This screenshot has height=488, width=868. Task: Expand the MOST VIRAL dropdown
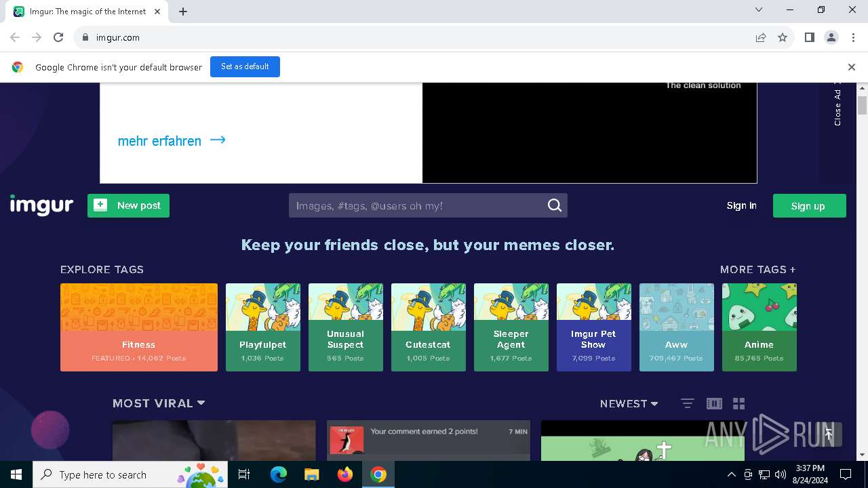[x=159, y=403]
